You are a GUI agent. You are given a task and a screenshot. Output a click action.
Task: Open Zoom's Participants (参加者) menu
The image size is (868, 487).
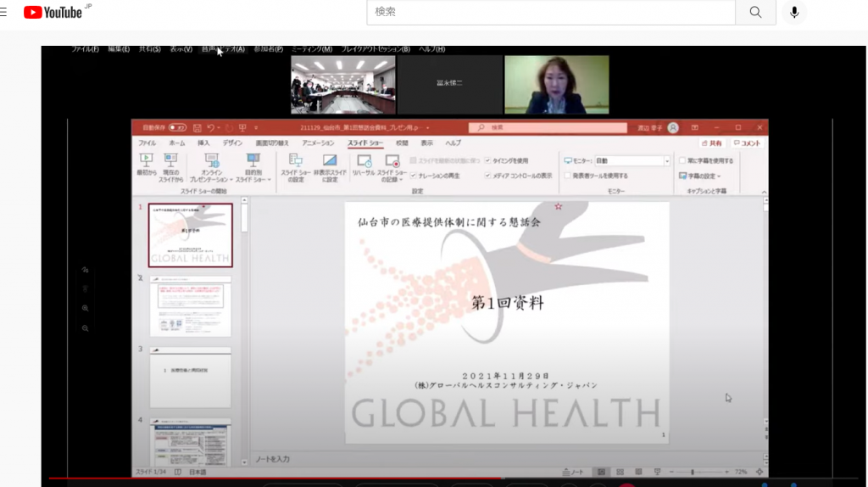click(269, 49)
